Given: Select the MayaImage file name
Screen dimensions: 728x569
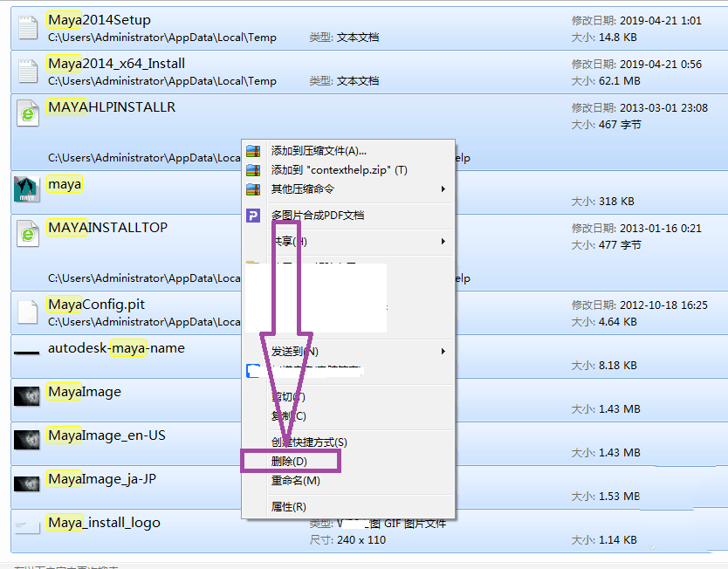Looking at the screenshot, I should click(85, 392).
